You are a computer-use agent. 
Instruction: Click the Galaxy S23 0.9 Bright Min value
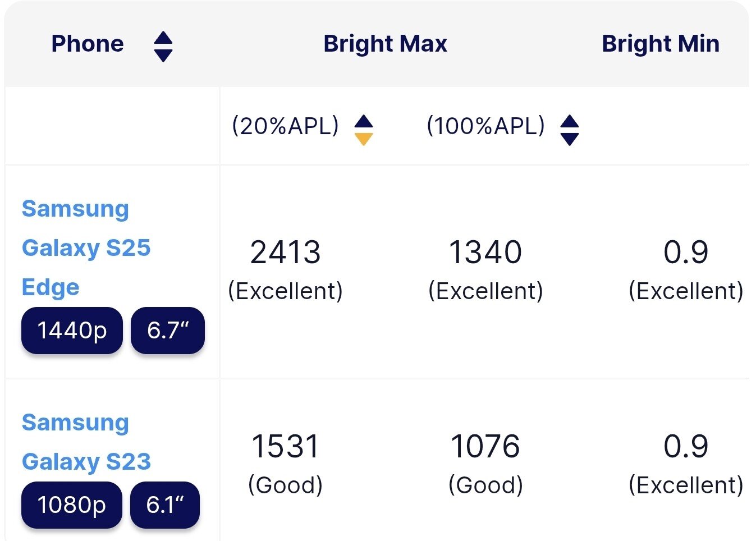tap(685, 447)
